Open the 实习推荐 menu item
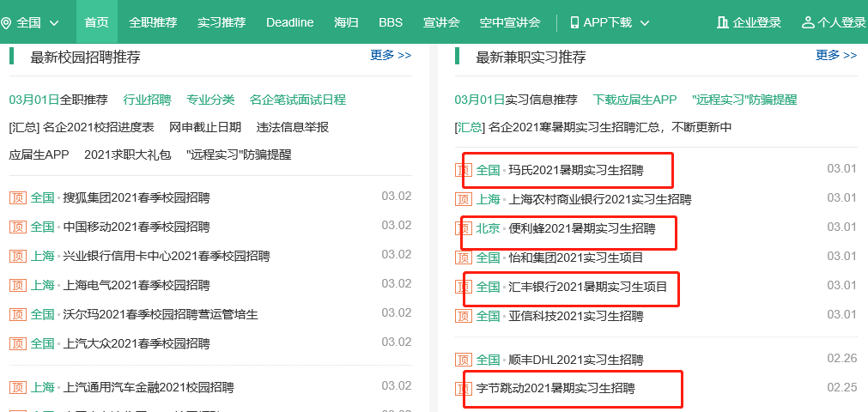 pyautogui.click(x=222, y=22)
